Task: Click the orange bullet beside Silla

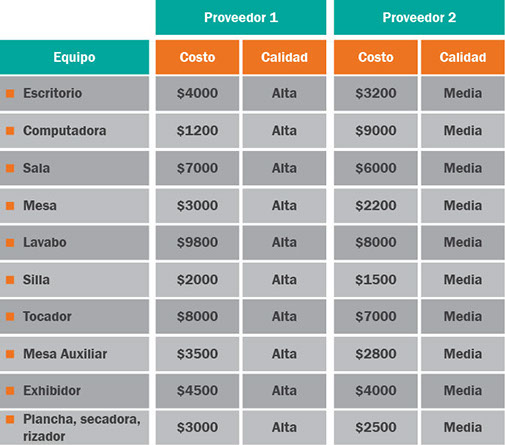Action: (10, 280)
